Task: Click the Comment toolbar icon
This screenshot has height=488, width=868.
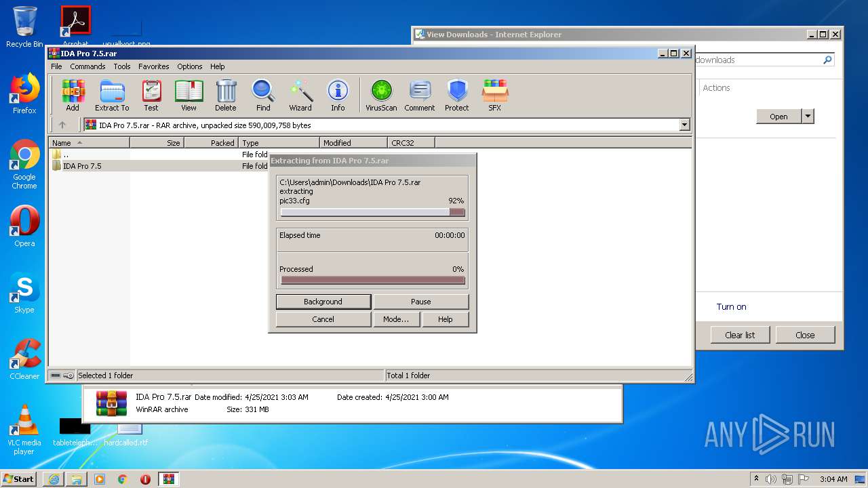Action: pos(420,95)
